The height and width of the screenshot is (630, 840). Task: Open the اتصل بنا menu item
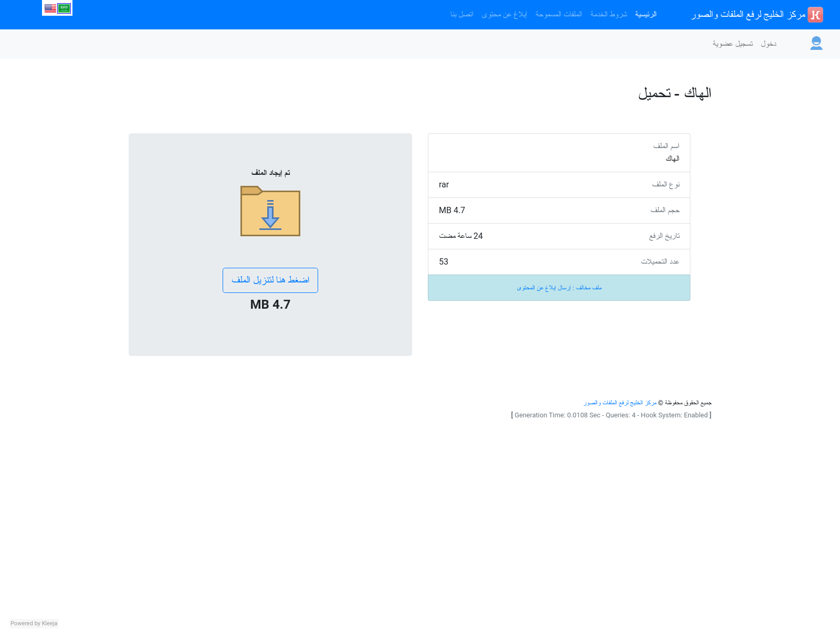click(x=462, y=15)
